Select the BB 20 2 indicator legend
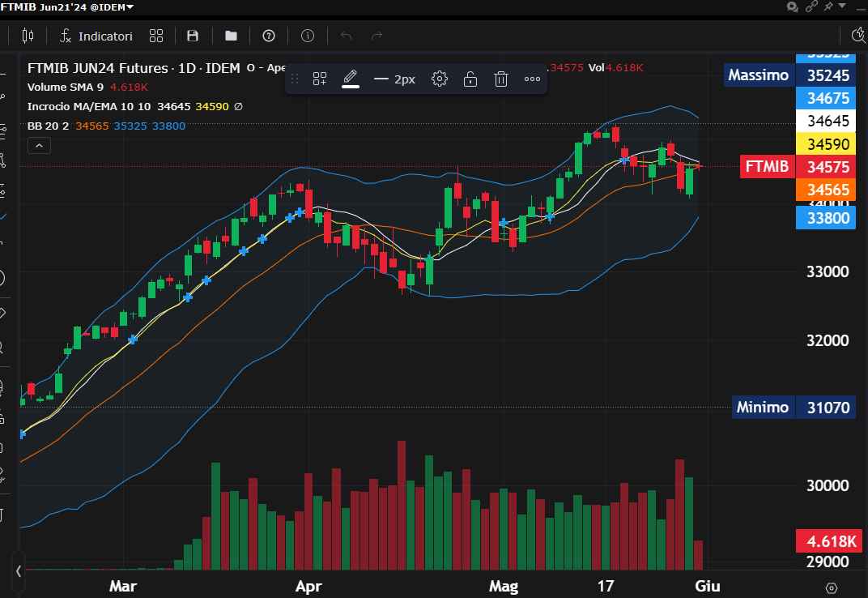Image resolution: width=868 pixels, height=598 pixels. click(48, 126)
